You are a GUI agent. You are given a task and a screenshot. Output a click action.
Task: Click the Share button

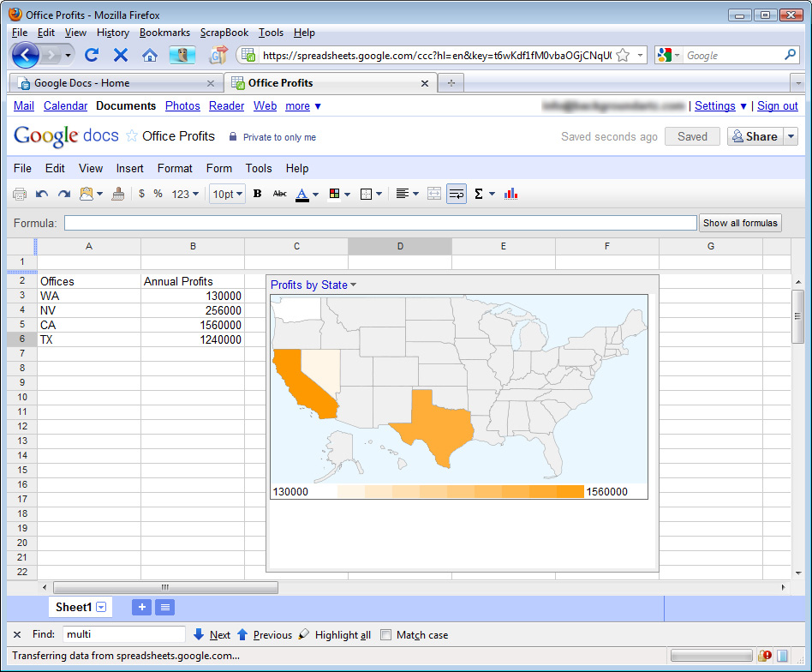tap(755, 136)
